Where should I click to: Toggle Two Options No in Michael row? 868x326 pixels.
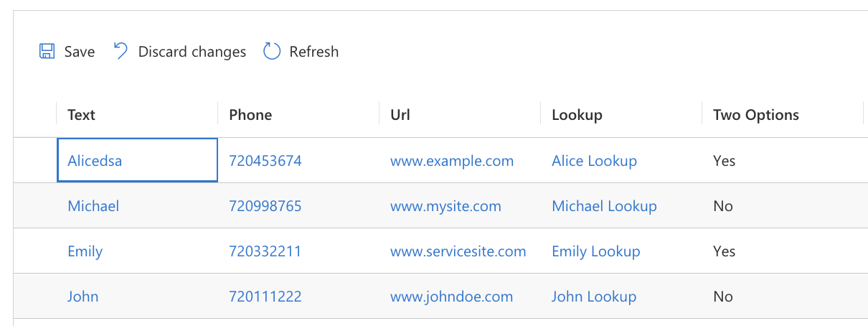(x=723, y=206)
